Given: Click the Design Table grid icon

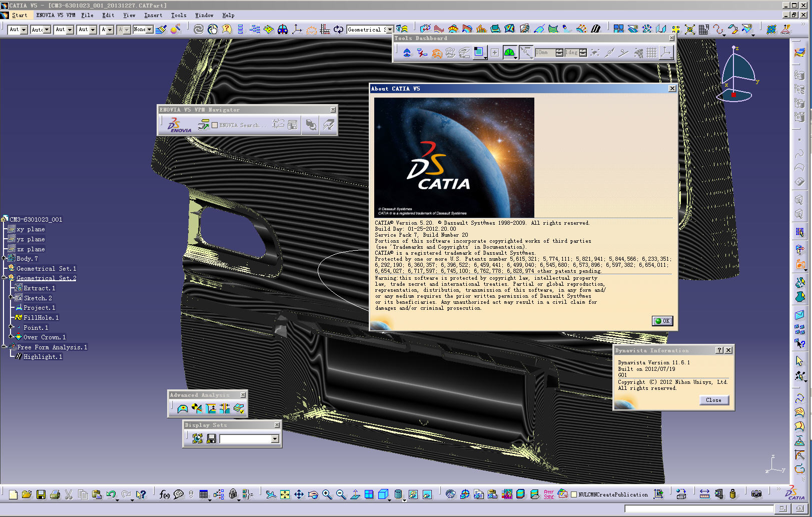Looking at the screenshot, I should click(204, 494).
